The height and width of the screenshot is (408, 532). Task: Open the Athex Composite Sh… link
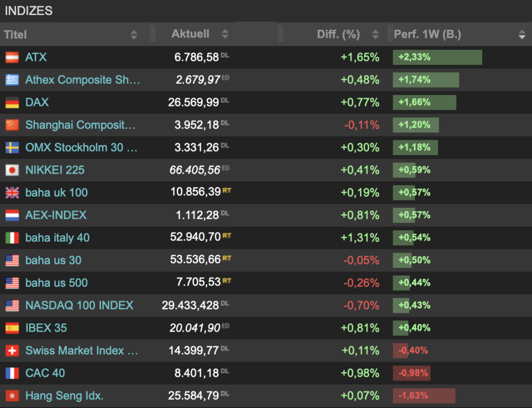point(83,80)
